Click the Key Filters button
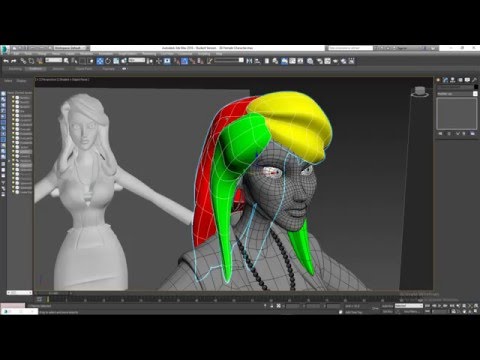The height and width of the screenshot is (360, 480). pos(411,312)
